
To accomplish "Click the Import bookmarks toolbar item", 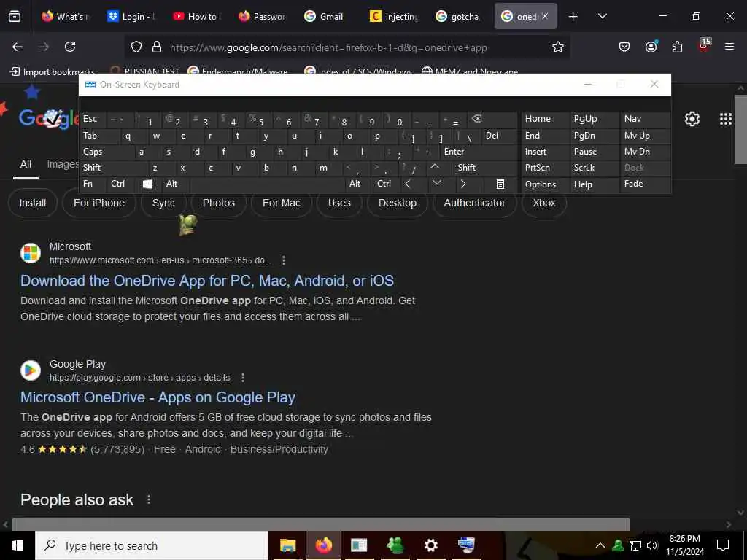I will click(53, 72).
